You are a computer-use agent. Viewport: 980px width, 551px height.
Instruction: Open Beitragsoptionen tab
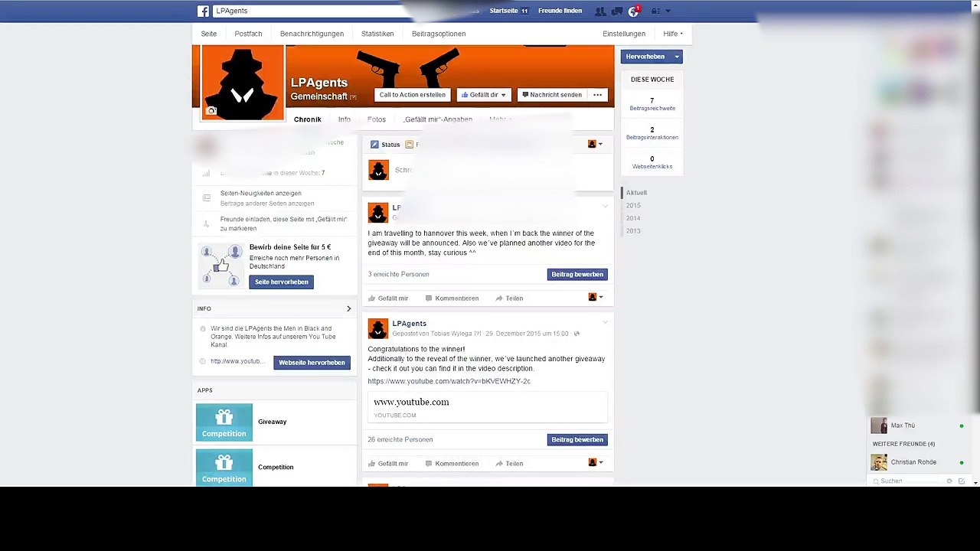pyautogui.click(x=439, y=34)
